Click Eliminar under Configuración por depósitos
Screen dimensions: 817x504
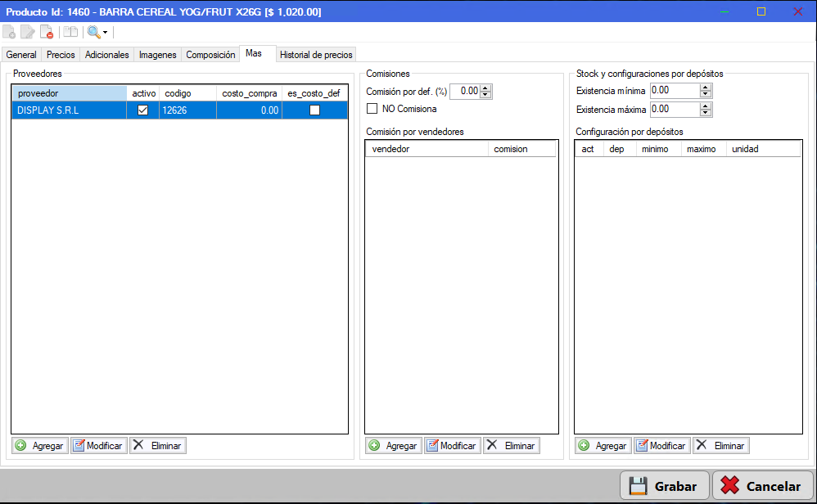click(x=721, y=446)
